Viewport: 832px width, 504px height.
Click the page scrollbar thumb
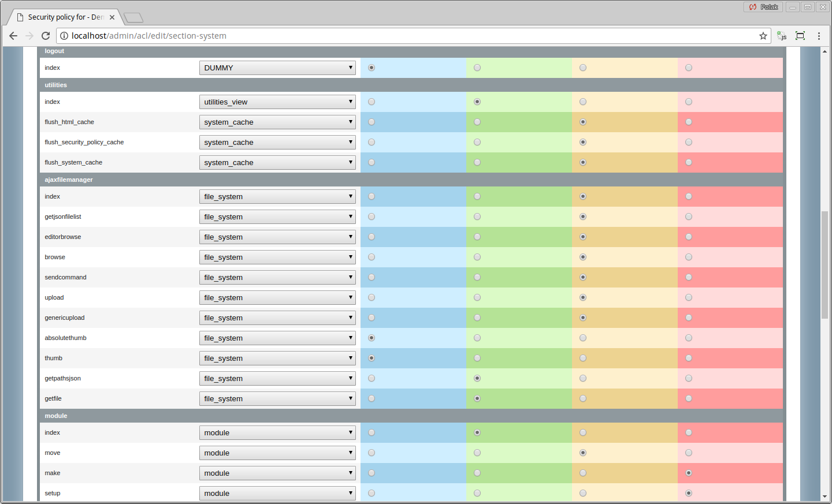pyautogui.click(x=824, y=265)
